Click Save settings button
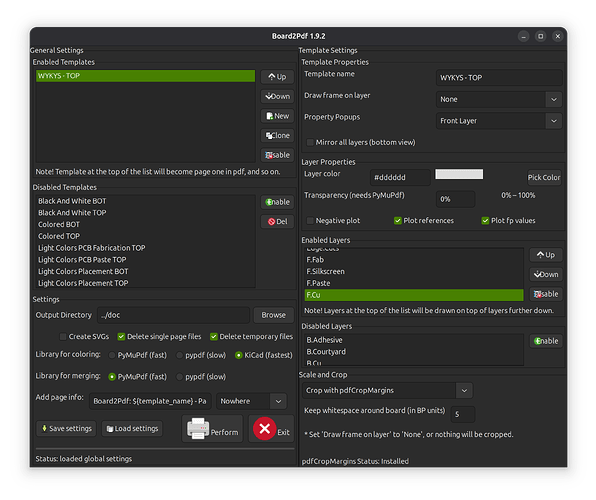The image size is (596, 500). coord(67,429)
